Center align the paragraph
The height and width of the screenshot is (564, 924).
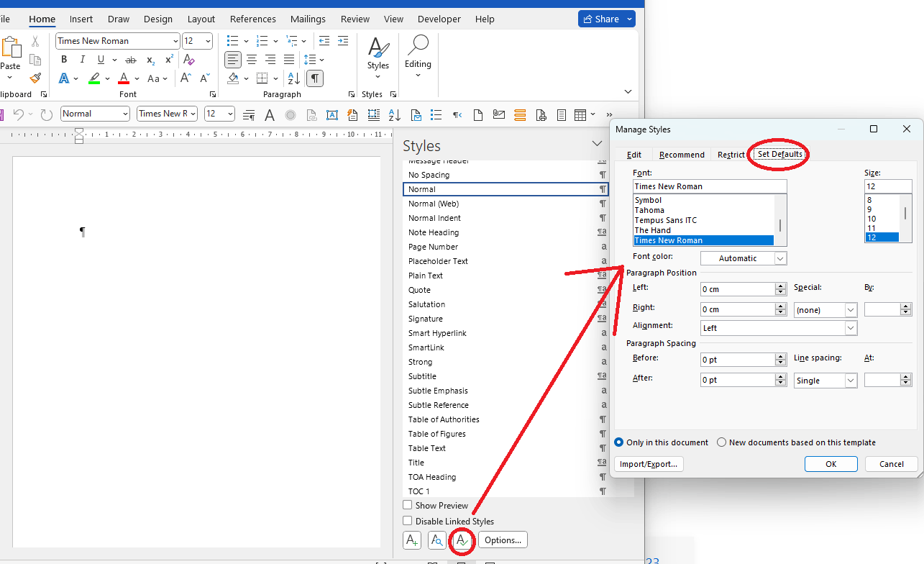coord(252,60)
